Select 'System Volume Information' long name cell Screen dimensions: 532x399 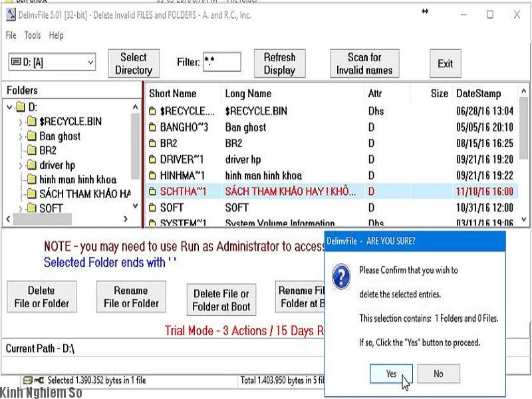pos(280,223)
